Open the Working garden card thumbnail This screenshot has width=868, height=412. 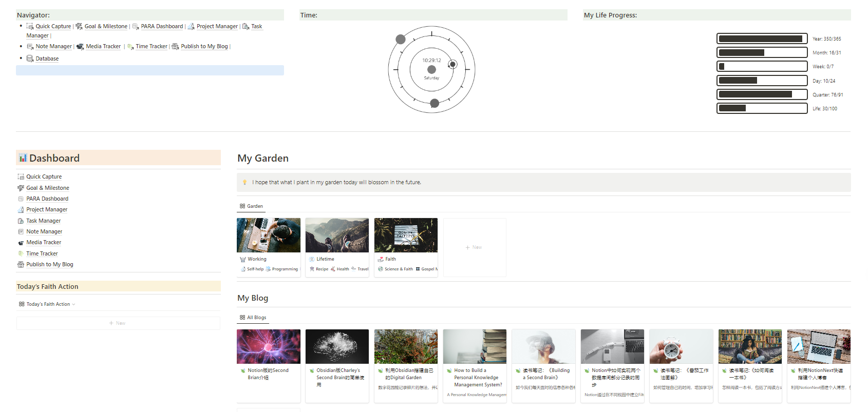pyautogui.click(x=268, y=235)
